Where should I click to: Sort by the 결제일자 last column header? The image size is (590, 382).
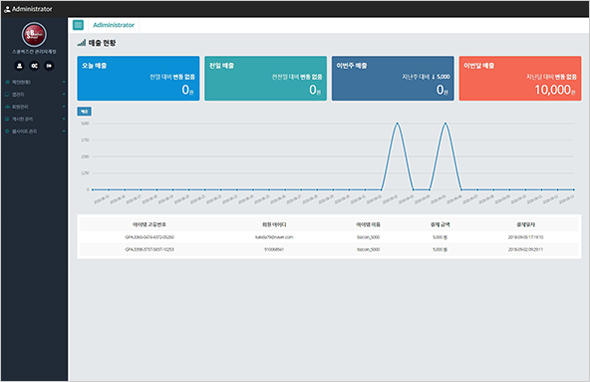[526, 224]
